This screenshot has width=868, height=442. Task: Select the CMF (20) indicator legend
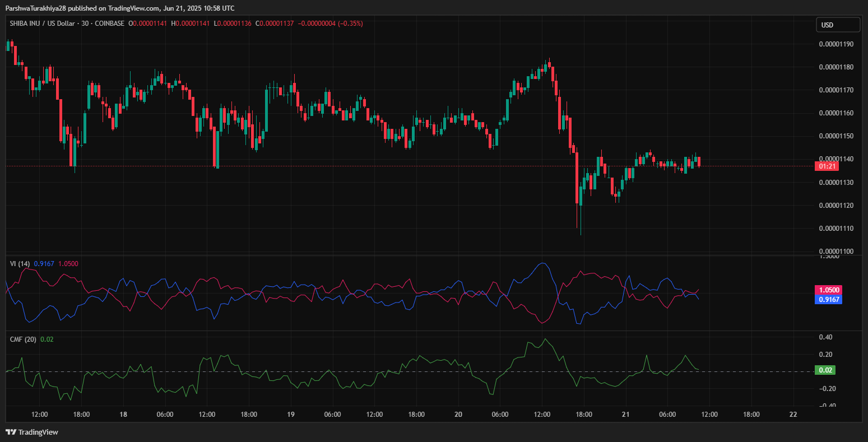pos(23,339)
